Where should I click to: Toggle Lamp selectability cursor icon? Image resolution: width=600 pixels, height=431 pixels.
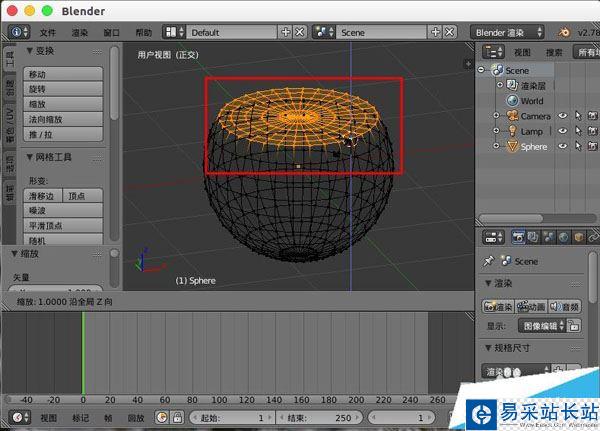[578, 131]
